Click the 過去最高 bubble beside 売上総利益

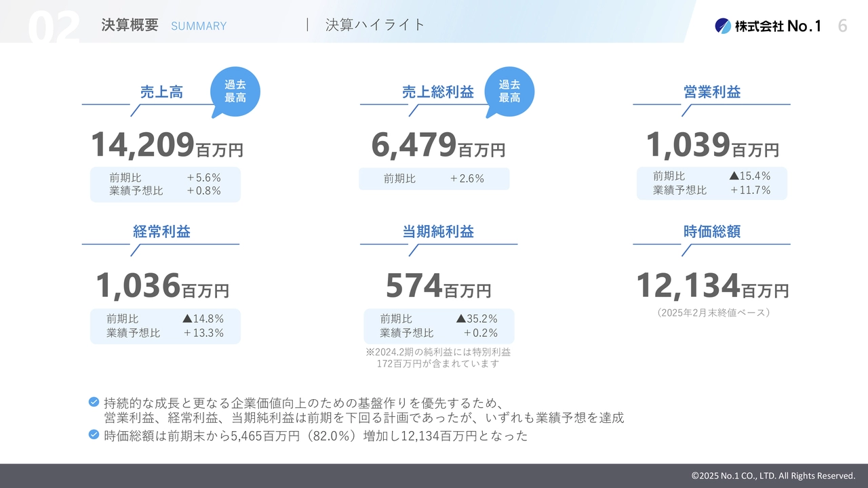[x=509, y=91]
